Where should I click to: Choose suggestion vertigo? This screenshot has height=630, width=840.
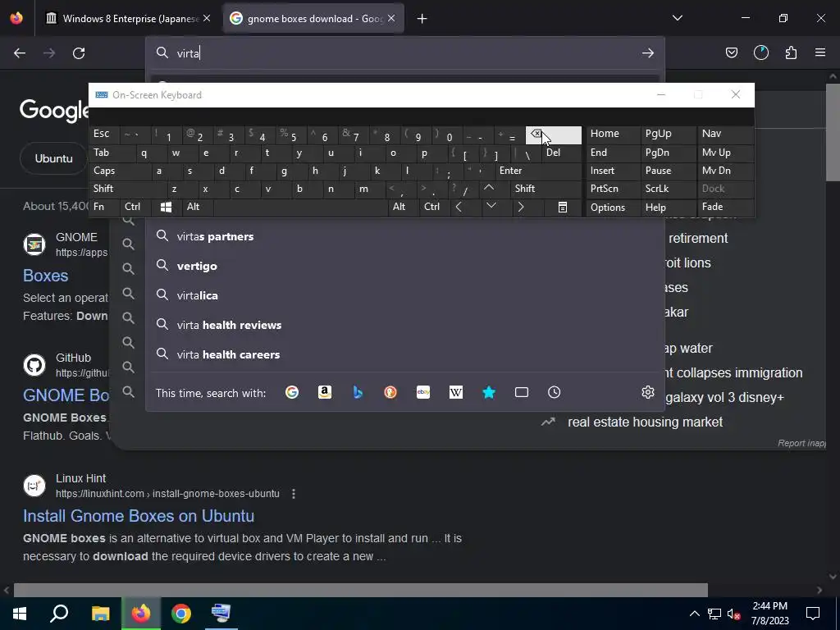pyautogui.click(x=404, y=266)
